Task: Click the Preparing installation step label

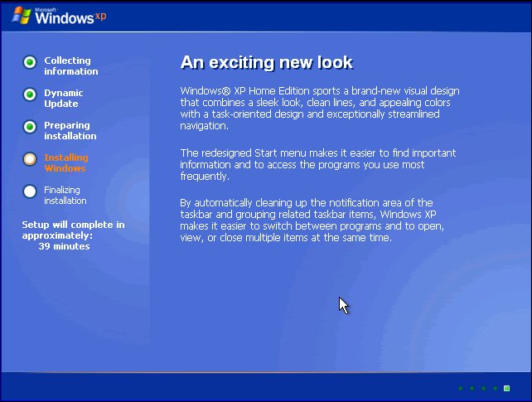Action: [70, 131]
